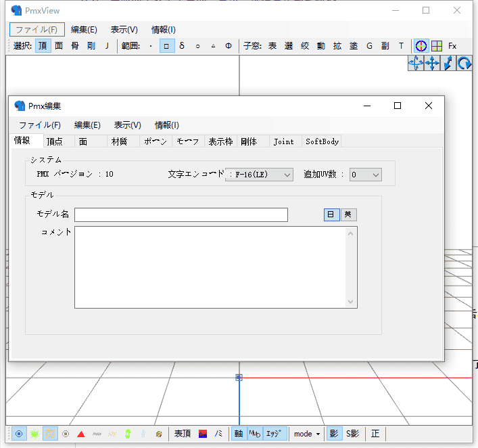Open T sub-window in PmxView
Viewport: 478px width, 448px height.
pos(401,46)
